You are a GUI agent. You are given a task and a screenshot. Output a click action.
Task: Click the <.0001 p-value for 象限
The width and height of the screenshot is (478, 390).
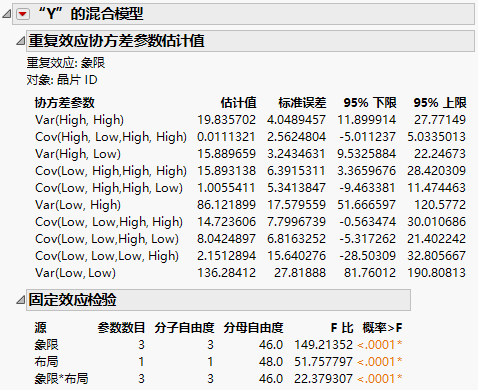(380, 345)
